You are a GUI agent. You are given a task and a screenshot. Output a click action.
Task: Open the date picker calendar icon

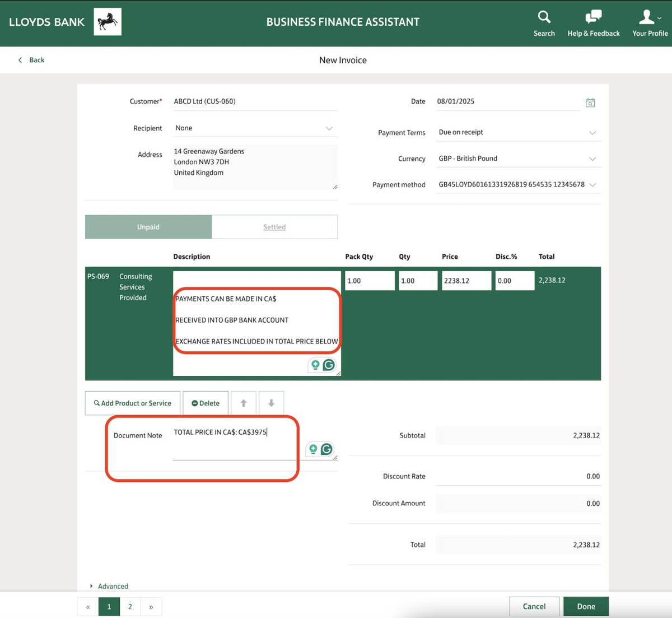tap(590, 103)
